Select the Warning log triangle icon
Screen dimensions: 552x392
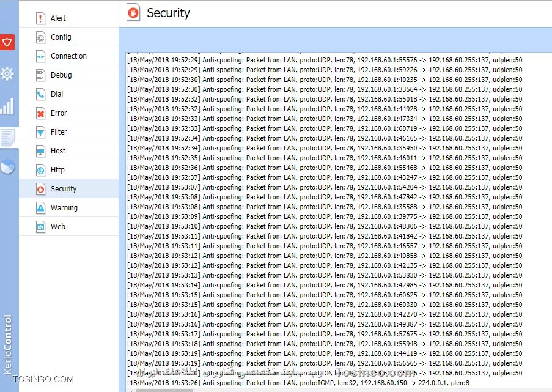pos(40,208)
